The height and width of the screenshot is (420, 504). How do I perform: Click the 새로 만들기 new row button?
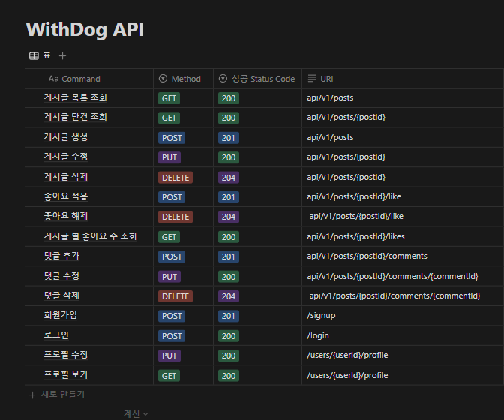[57, 394]
